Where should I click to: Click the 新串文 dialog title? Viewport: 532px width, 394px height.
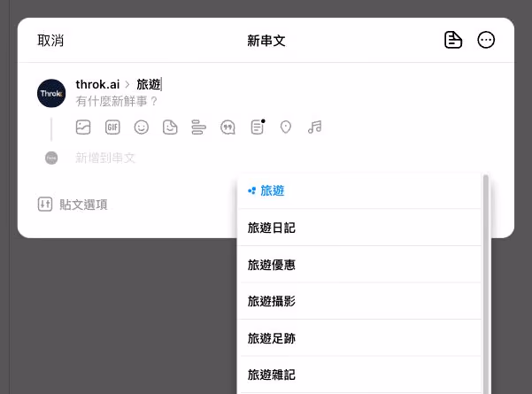(x=266, y=41)
